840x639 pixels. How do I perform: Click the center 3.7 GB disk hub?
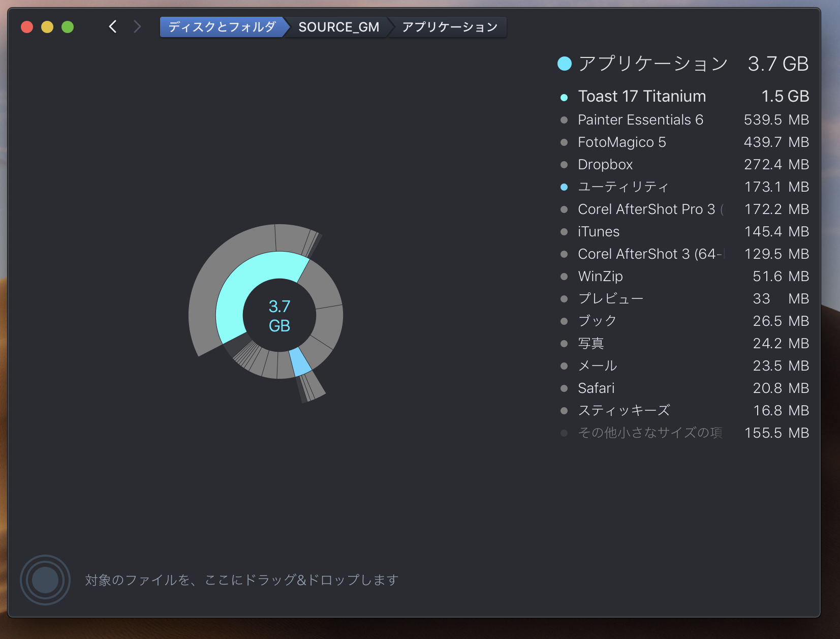tap(279, 316)
